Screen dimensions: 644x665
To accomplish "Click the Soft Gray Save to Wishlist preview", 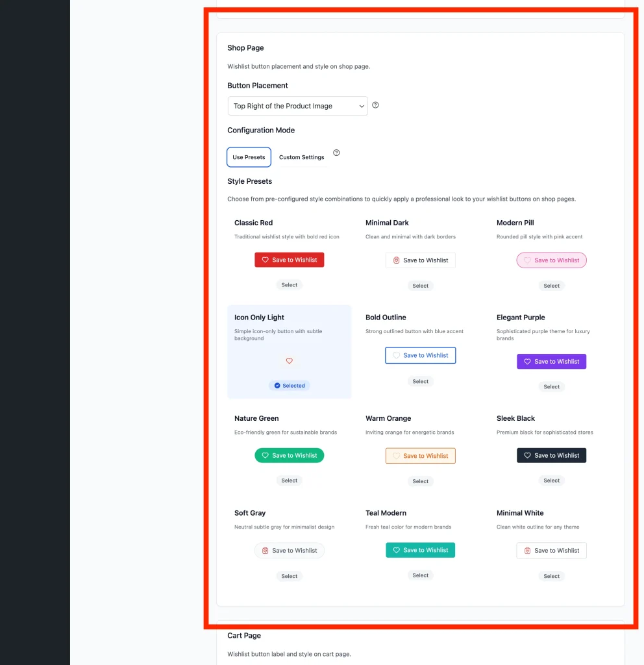I will 289,551.
